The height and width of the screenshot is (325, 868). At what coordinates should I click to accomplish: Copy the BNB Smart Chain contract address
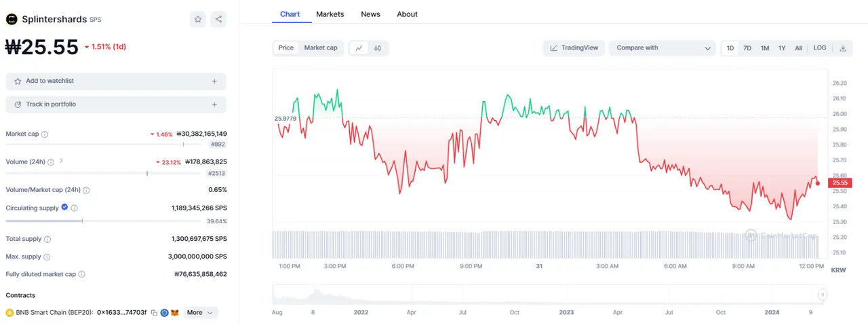(x=154, y=313)
